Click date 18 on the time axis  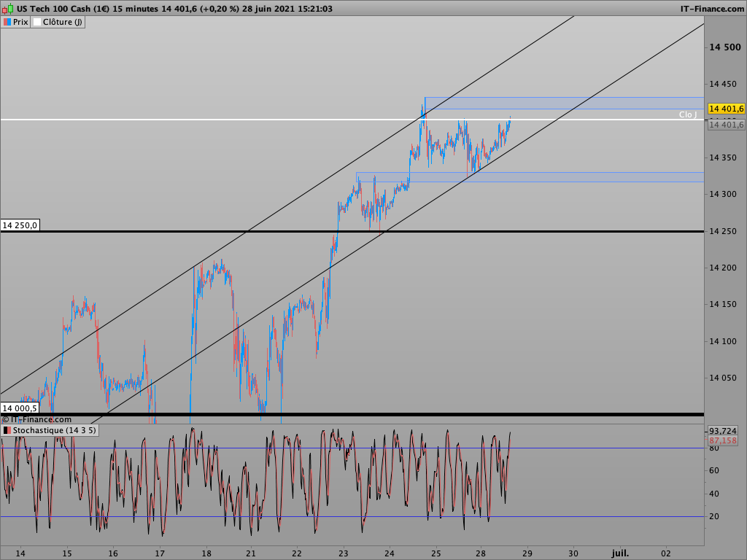pyautogui.click(x=206, y=553)
